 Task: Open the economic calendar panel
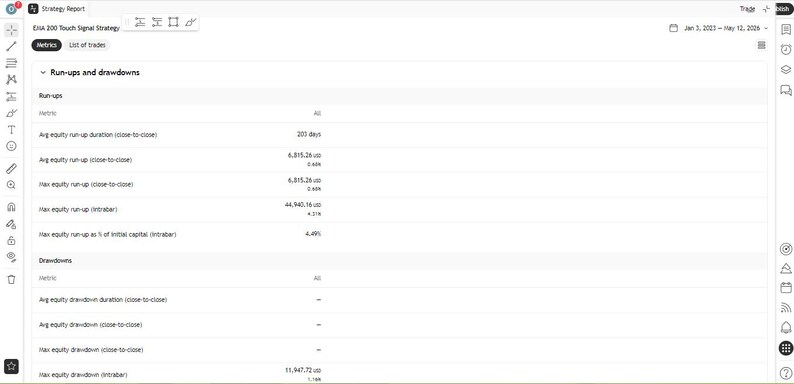coord(786,287)
